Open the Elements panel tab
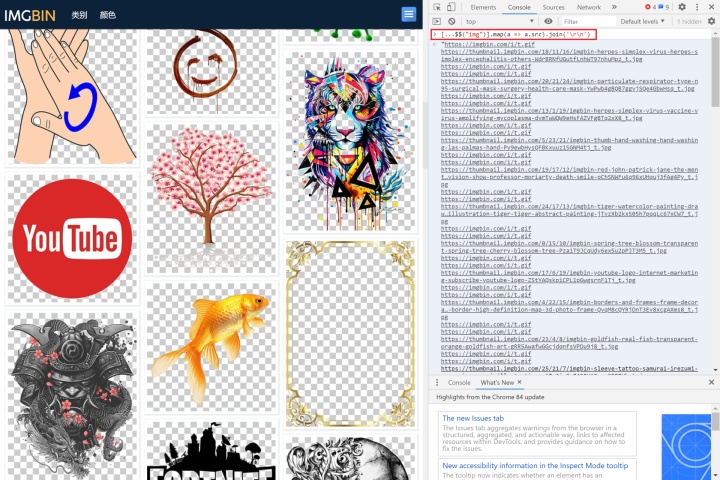 pyautogui.click(x=483, y=7)
